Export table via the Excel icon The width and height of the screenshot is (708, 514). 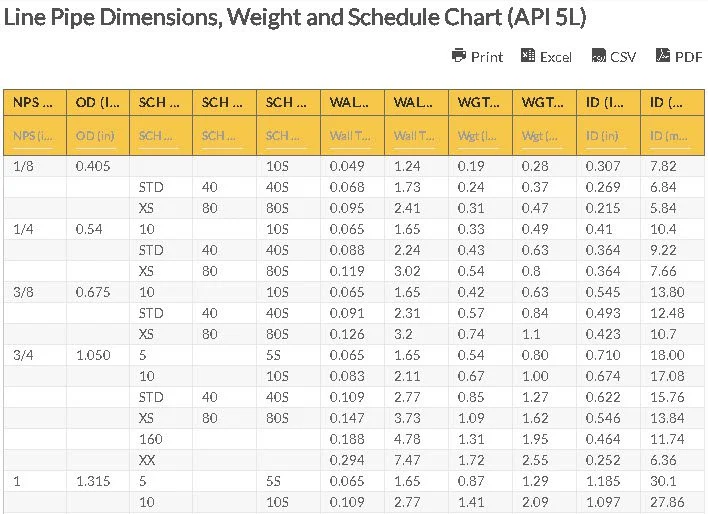point(528,56)
